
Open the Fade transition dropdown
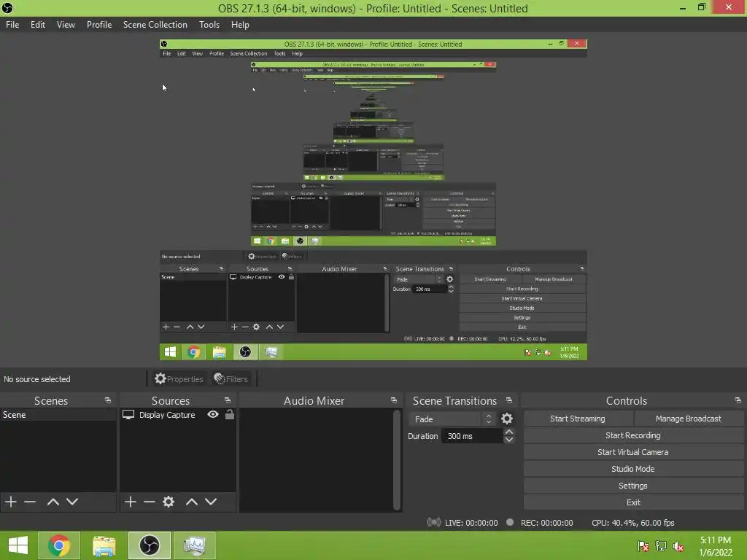(x=452, y=419)
